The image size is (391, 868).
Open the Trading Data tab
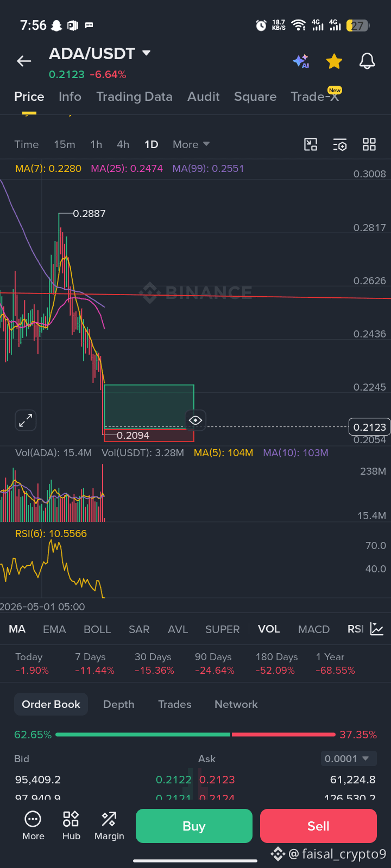tap(134, 97)
